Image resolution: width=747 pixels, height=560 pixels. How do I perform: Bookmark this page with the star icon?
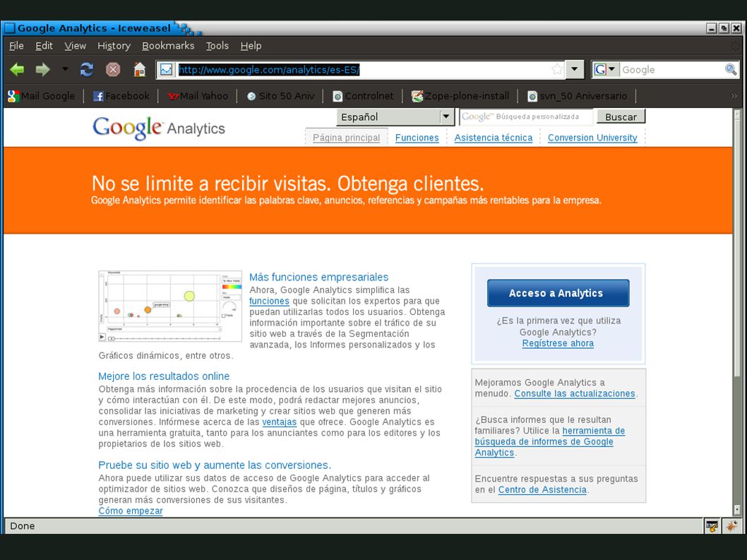(x=557, y=70)
